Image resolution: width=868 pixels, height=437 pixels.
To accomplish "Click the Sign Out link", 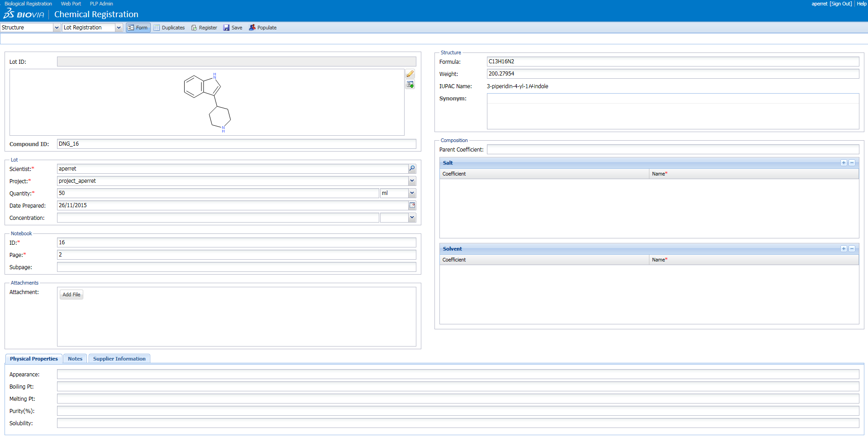I will pyautogui.click(x=841, y=4).
